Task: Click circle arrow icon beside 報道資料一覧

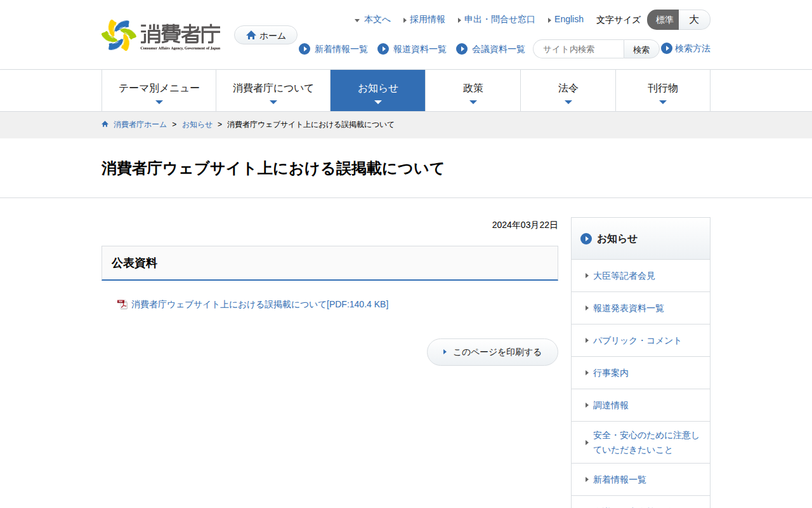Action: coord(383,49)
